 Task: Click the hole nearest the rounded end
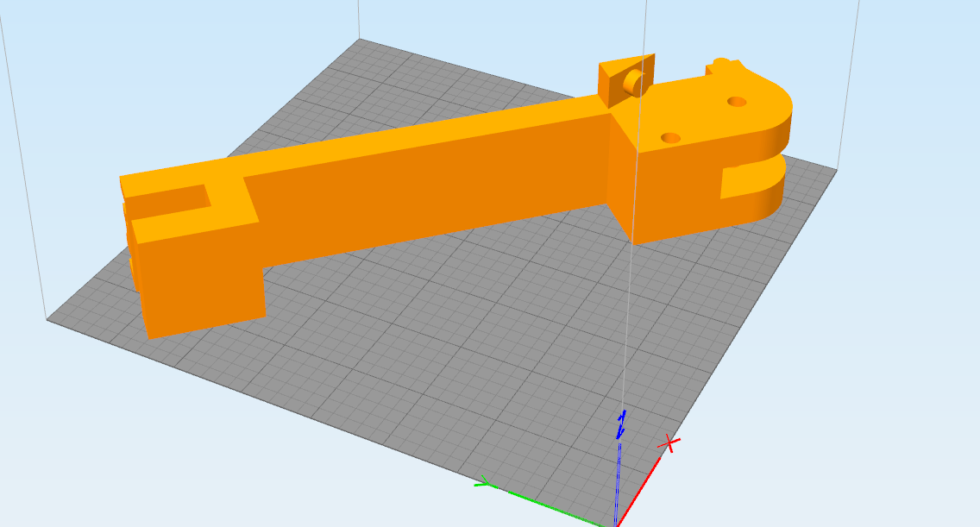tap(737, 102)
